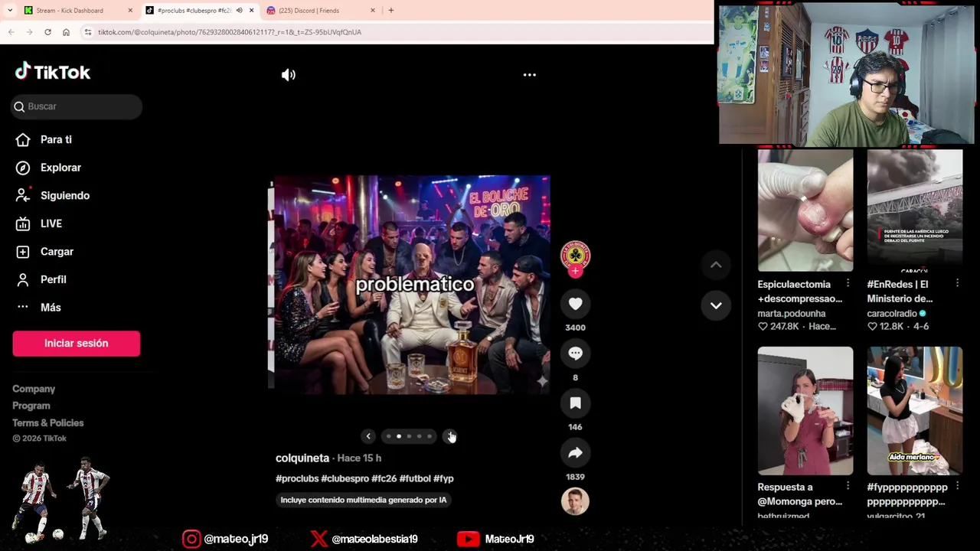980x551 pixels.
Task: Go back in browser history
Action: pos(11,32)
